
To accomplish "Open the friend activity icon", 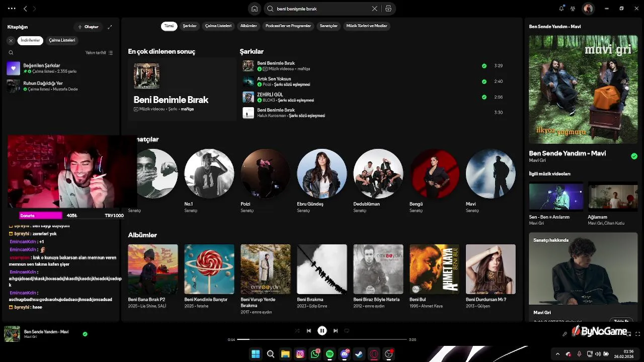I will click(573, 9).
